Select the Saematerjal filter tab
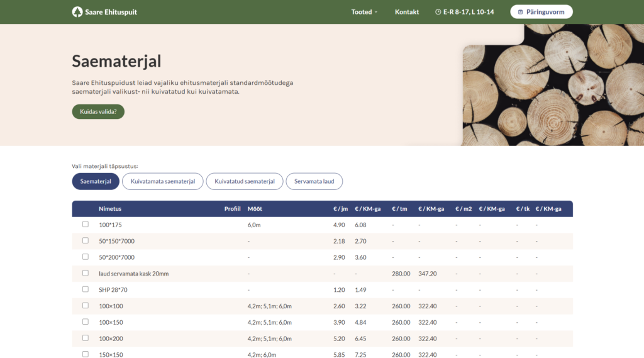 (x=96, y=181)
